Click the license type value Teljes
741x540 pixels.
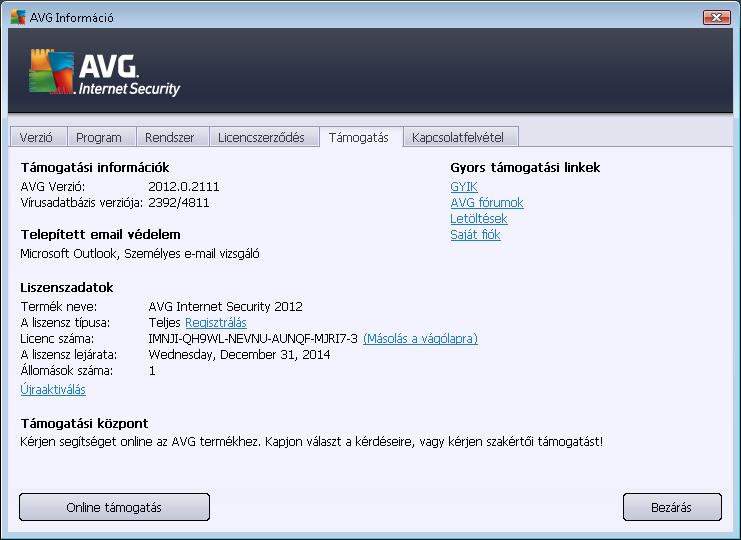click(x=164, y=323)
